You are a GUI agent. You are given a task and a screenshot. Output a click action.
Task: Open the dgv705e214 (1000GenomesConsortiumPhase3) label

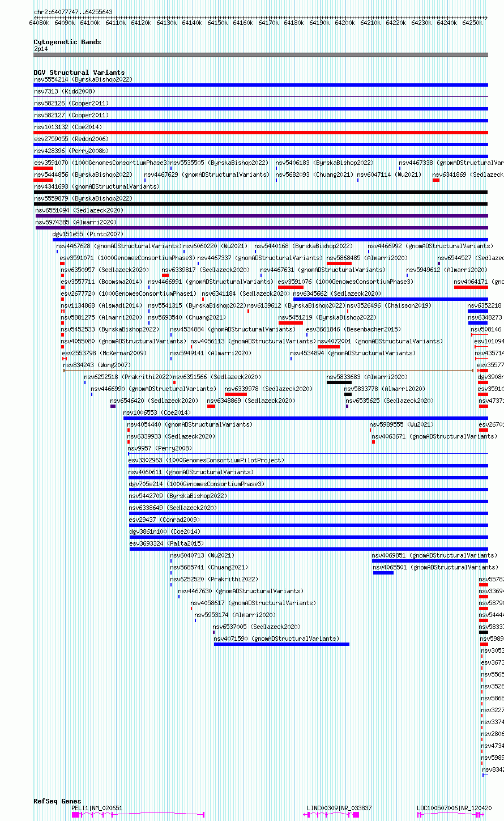click(x=197, y=484)
